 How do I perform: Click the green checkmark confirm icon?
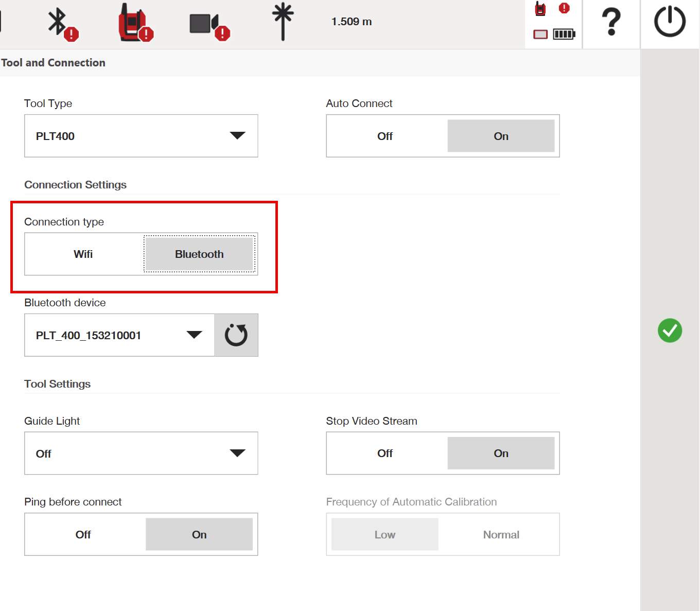(670, 330)
